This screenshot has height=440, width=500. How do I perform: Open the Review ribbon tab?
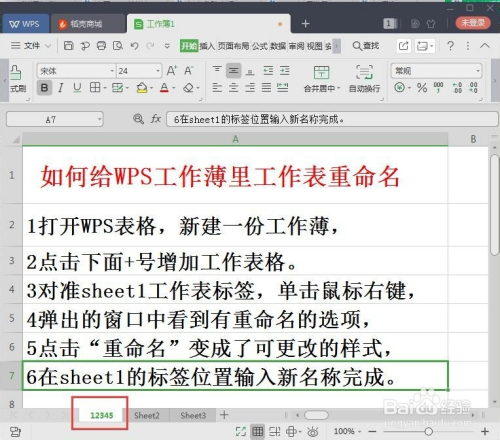click(x=296, y=46)
